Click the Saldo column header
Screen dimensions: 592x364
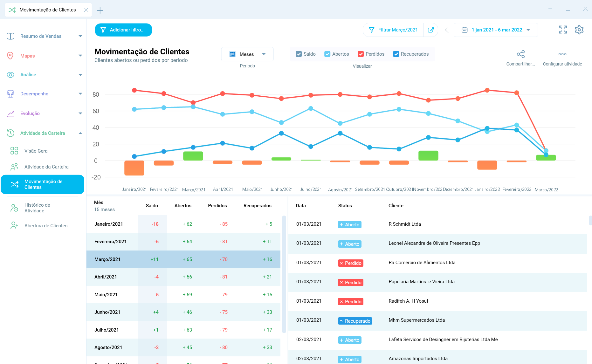(152, 206)
